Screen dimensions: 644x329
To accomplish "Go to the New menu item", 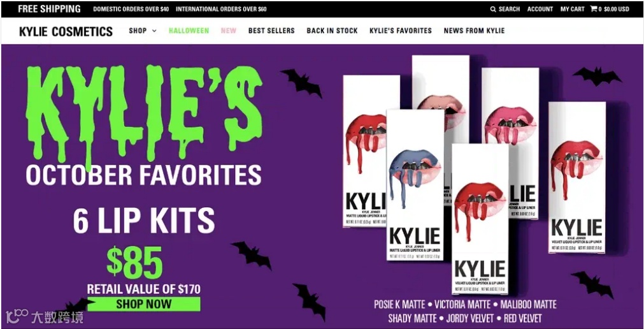I will click(229, 31).
